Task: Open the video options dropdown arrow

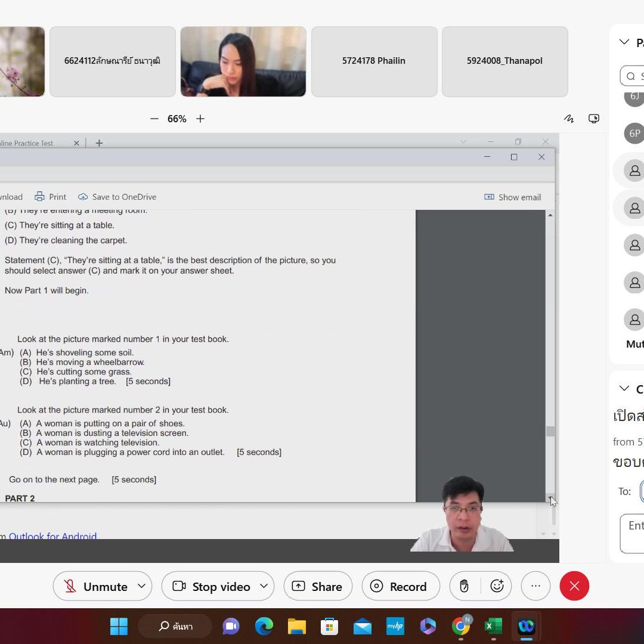Action: 264,586
